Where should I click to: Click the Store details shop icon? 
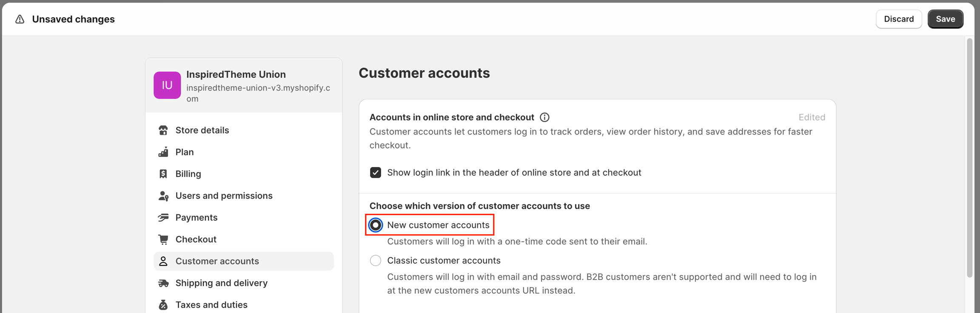pos(163,130)
